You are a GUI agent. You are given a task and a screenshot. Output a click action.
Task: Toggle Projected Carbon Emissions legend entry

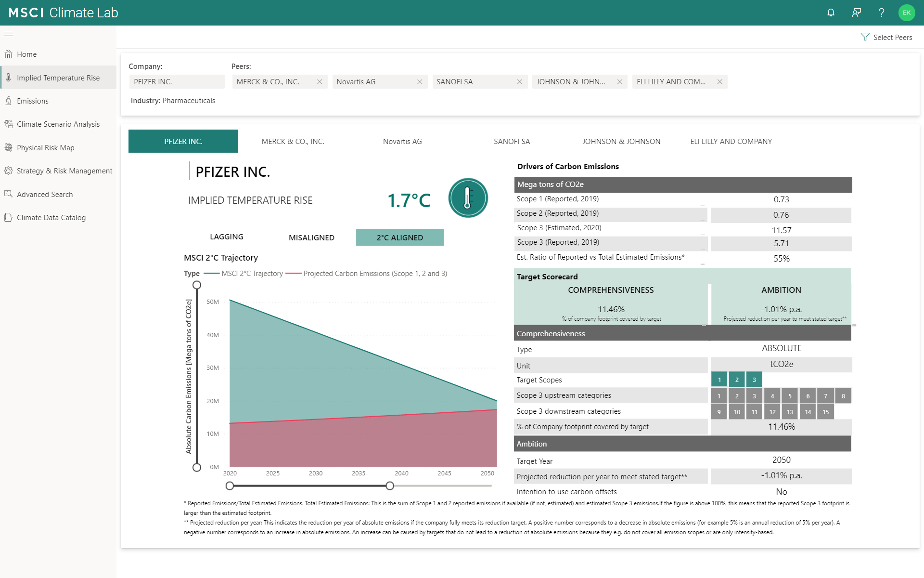click(366, 274)
